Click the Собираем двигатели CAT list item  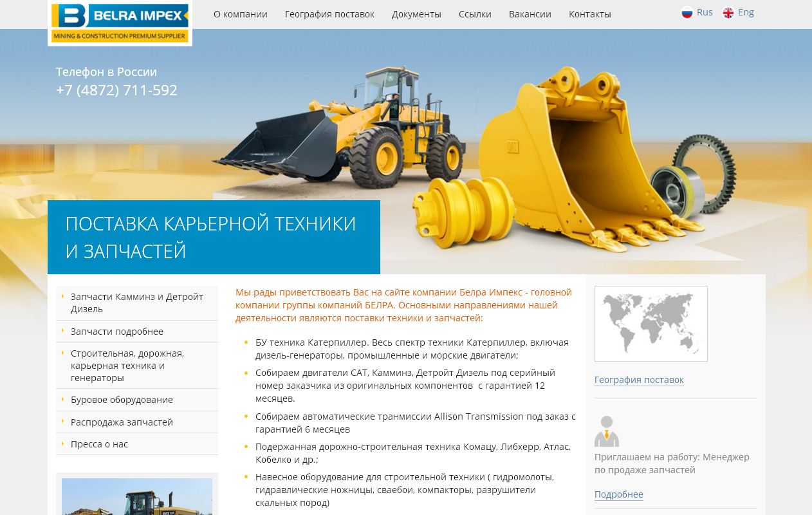pos(405,386)
